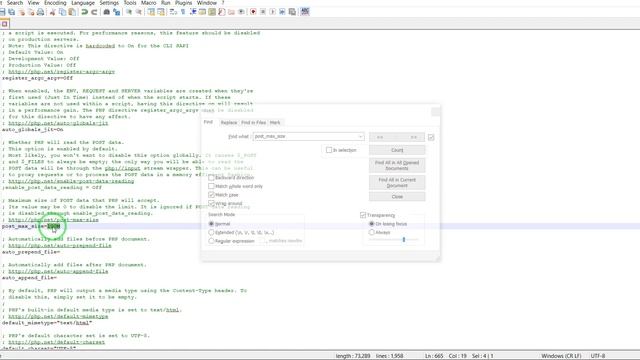Click the Redo arrow icon

click(x=94, y=12)
